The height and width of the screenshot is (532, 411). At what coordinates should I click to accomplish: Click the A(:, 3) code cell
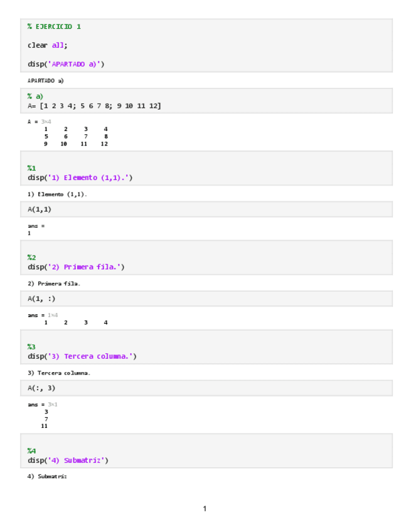pos(41,388)
